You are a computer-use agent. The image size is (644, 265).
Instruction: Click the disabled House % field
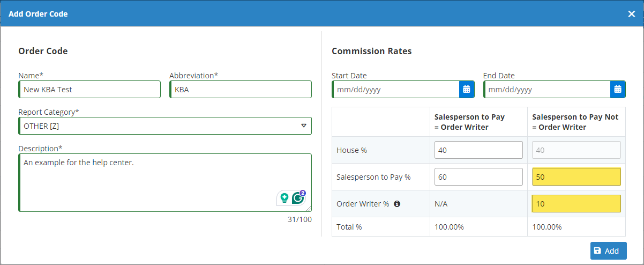point(576,150)
